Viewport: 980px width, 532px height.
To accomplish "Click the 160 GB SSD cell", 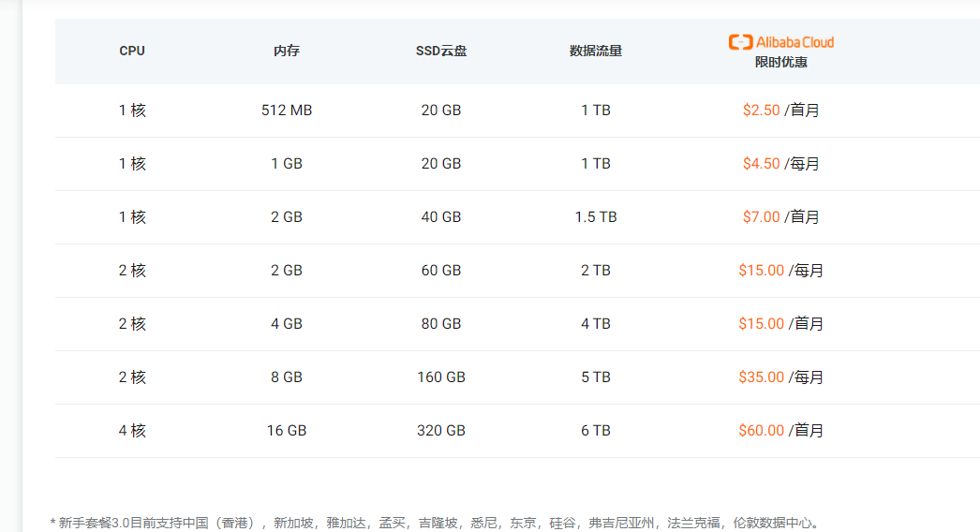I will pos(441,377).
